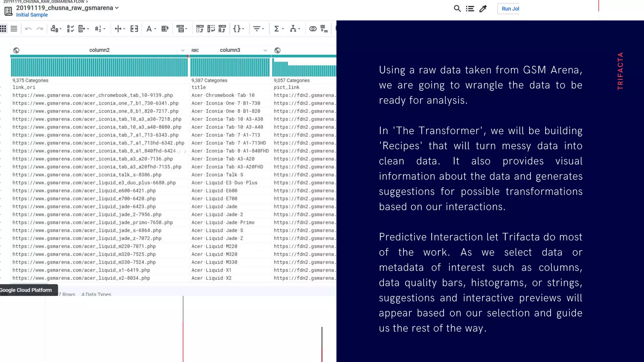Expand the nested braces dropdown arrow
Viewport: 644px width, 362px height.
tap(243, 29)
